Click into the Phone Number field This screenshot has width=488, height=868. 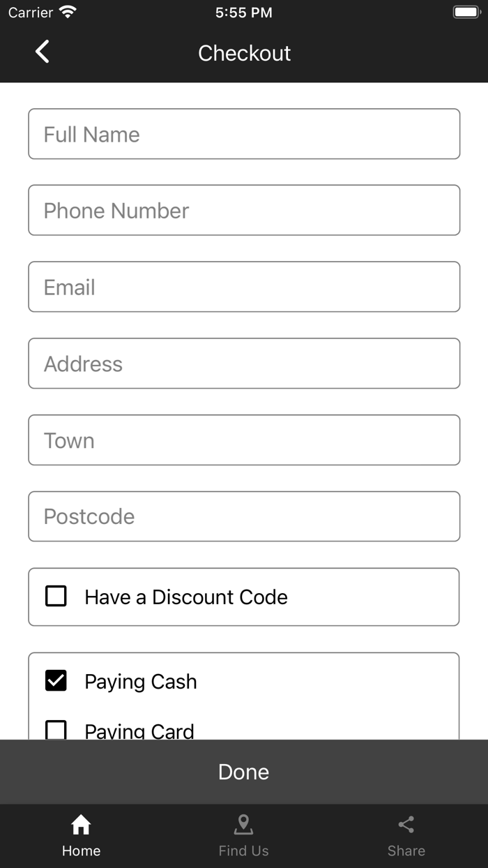(x=244, y=210)
